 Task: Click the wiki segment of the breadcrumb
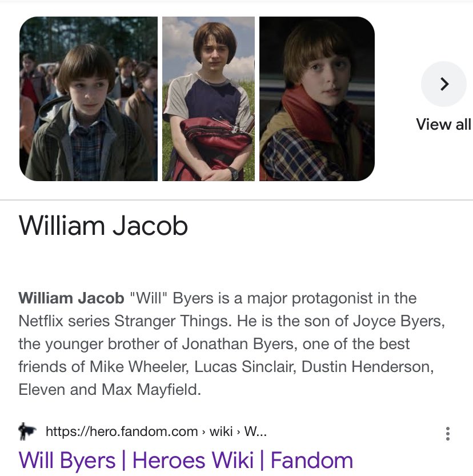[x=221, y=431]
